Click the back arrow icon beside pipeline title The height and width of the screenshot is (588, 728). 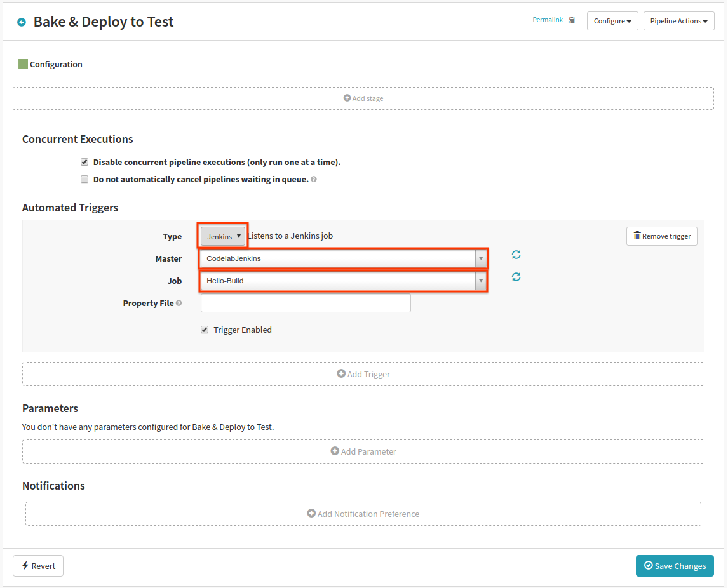coord(22,22)
